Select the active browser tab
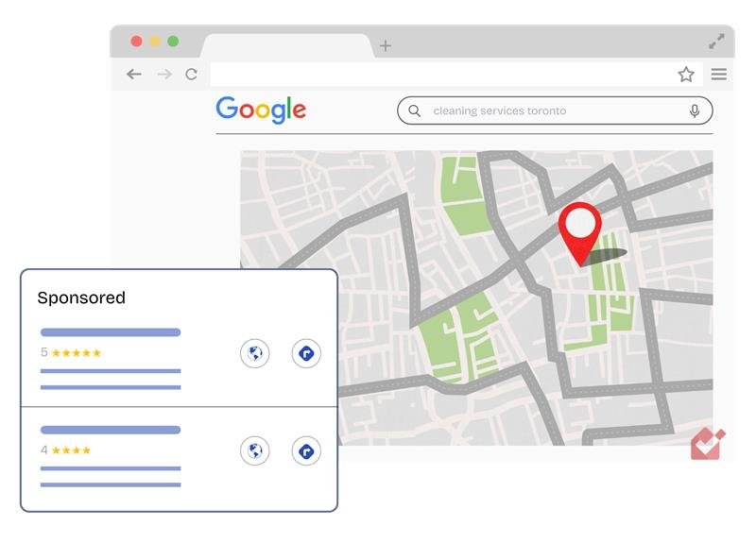Image resolution: width=756 pixels, height=543 pixels. [x=286, y=46]
